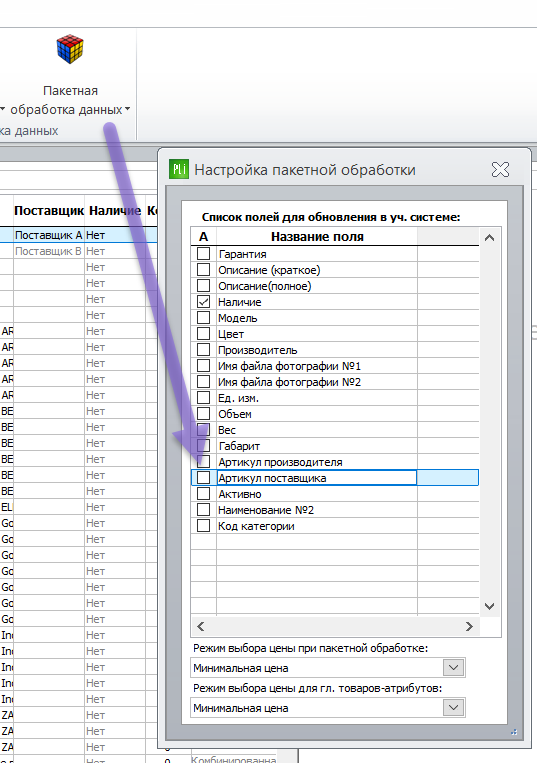Select the Производитель field row

335,350
